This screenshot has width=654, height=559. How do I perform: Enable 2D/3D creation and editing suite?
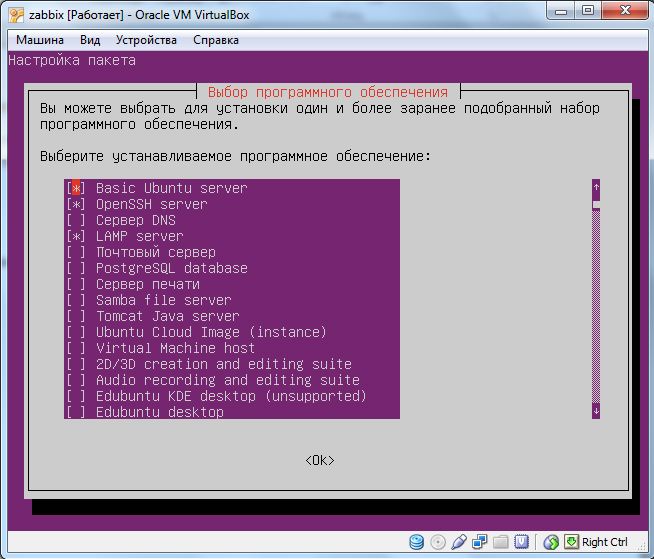coord(76,364)
